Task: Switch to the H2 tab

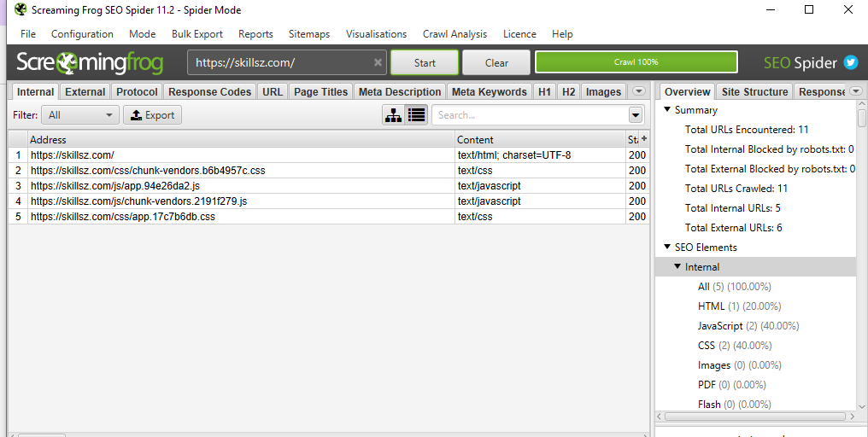Action: (568, 92)
